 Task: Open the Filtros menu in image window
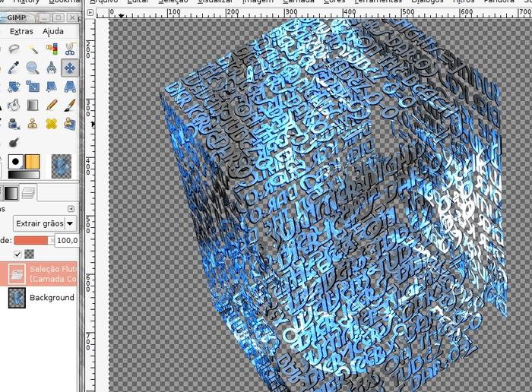coord(464,2)
